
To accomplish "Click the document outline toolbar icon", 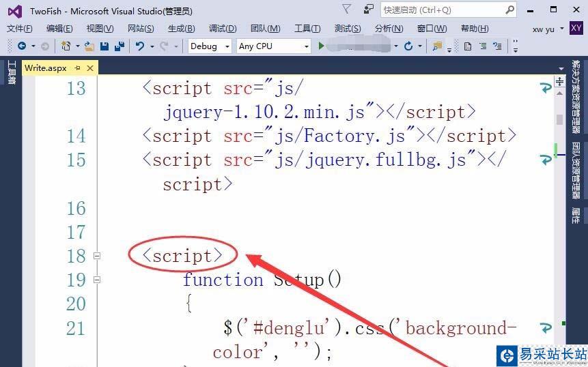I will tap(468, 46).
